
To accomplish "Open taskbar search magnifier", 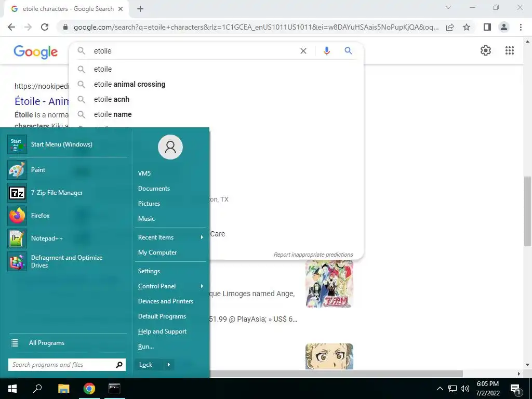I will [37, 389].
